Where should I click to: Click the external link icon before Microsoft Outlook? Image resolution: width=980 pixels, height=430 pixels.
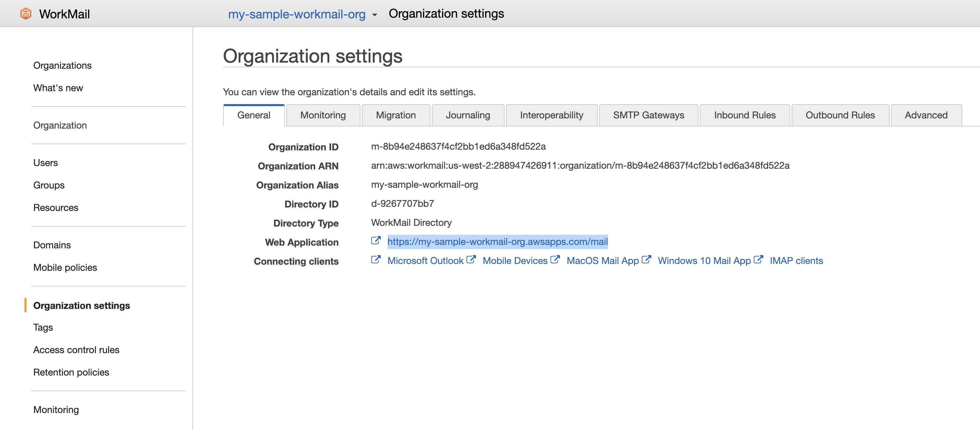click(375, 260)
